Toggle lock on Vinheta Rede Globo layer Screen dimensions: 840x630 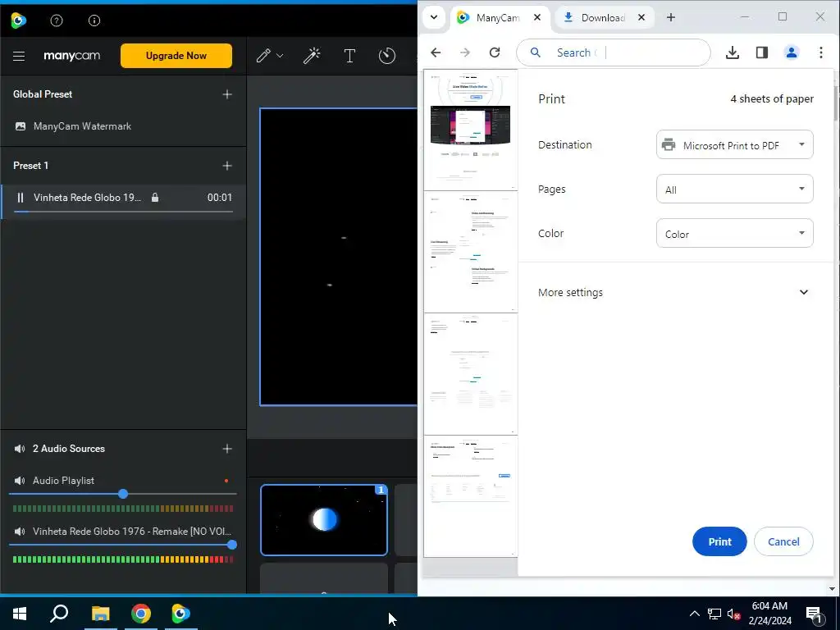[155, 198]
